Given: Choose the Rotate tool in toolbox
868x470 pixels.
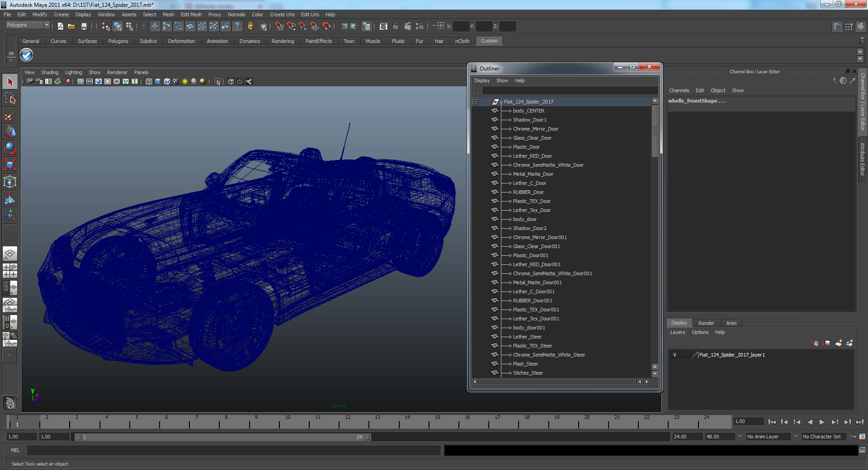Looking at the screenshot, I should pos(10,148).
